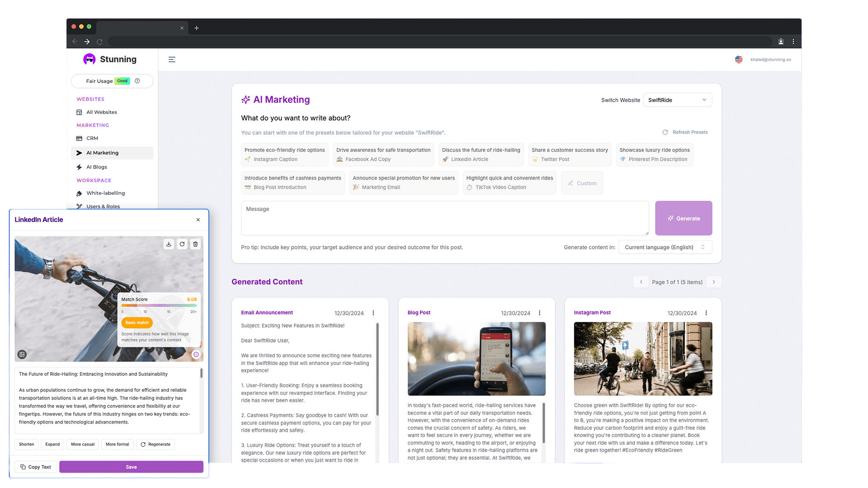Go to next page of generated content
This screenshot has width=868, height=488.
coord(714,282)
